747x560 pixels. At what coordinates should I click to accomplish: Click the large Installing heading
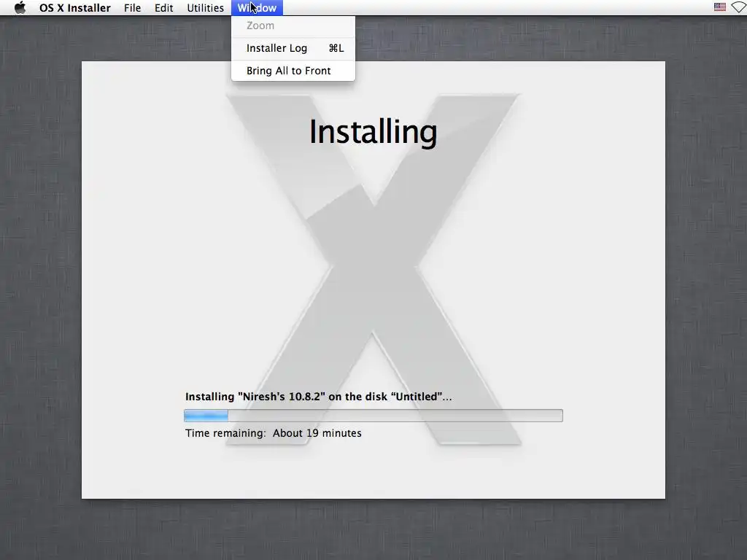[x=373, y=132]
